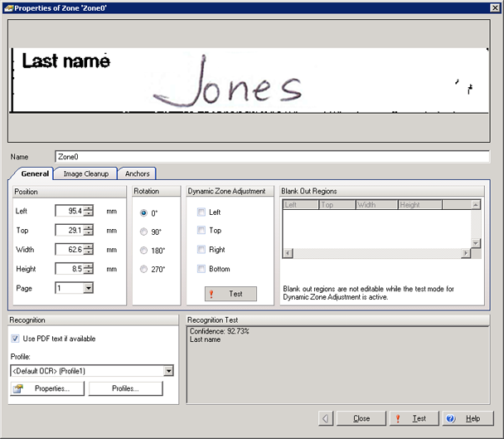The image size is (504, 439).
Task: Expand the OCR Profile dropdown
Action: click(x=168, y=371)
